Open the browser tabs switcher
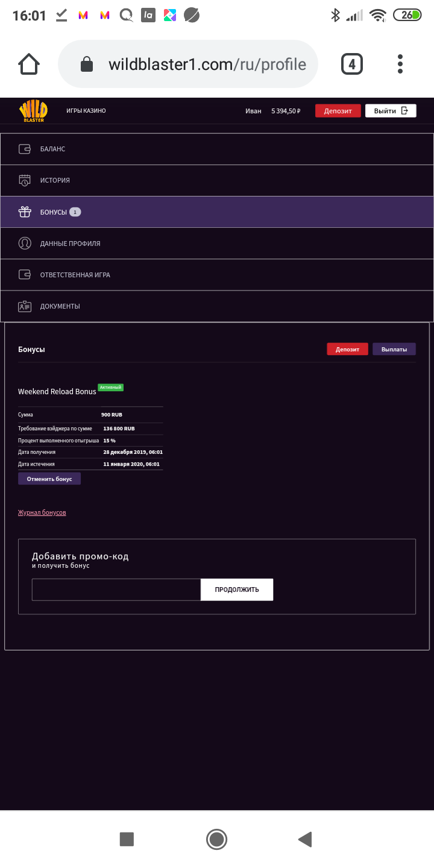This screenshot has height=868, width=434. pos(352,64)
